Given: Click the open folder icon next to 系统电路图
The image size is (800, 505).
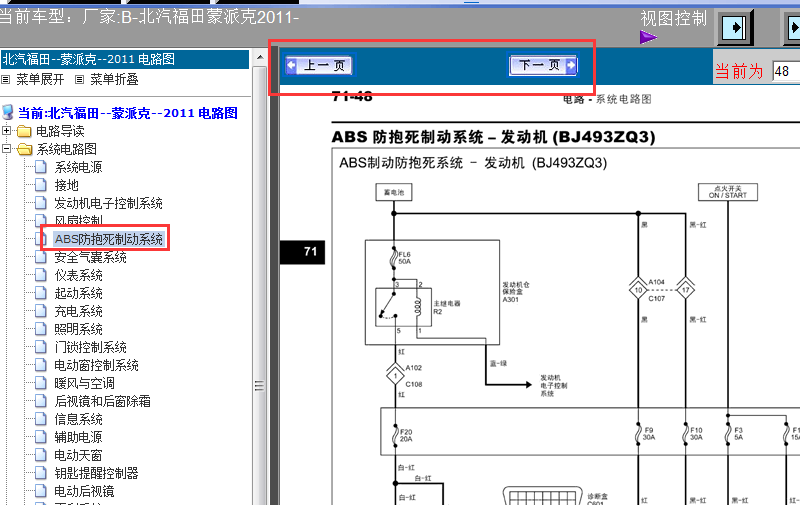Looking at the screenshot, I should tap(24, 149).
